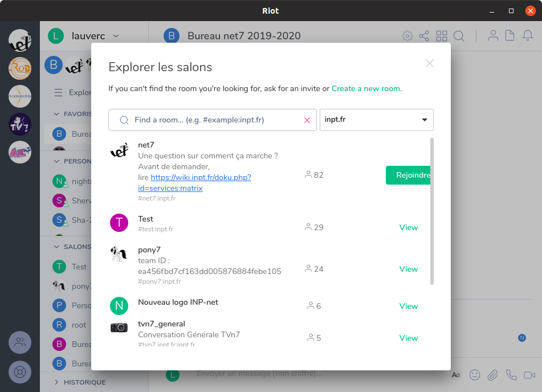View the pony7 room

(x=408, y=269)
